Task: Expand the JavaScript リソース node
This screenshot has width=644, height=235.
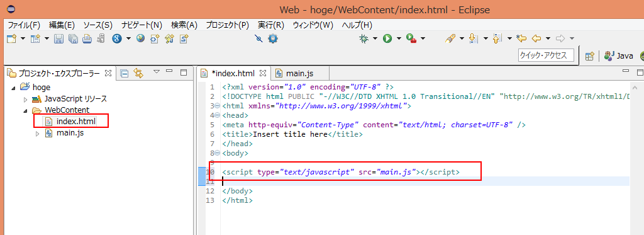Action: tap(25, 99)
